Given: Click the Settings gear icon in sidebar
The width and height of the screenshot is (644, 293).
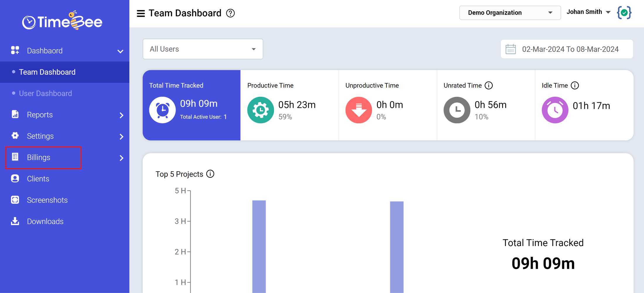Looking at the screenshot, I should [15, 136].
